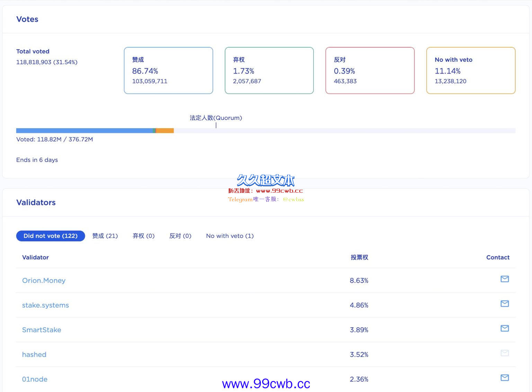This screenshot has width=532, height=392.
Task: Click the Contact column header
Action: tap(498, 257)
